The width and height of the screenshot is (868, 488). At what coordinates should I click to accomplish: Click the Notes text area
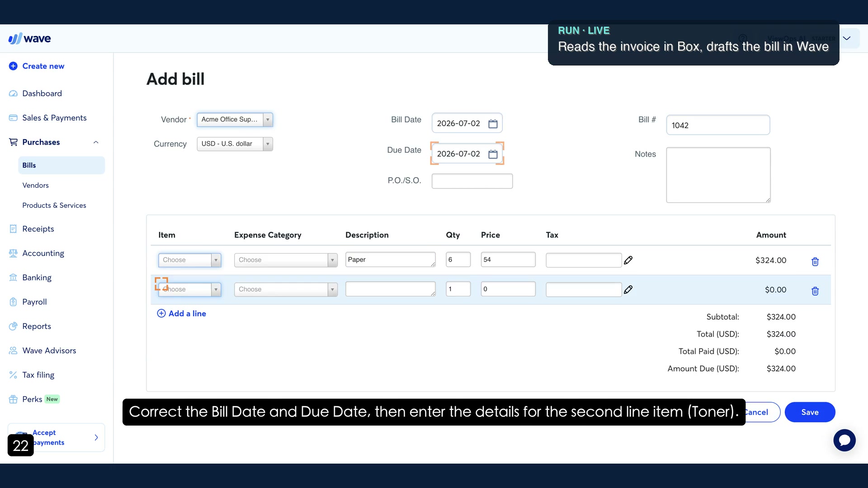[x=718, y=175]
